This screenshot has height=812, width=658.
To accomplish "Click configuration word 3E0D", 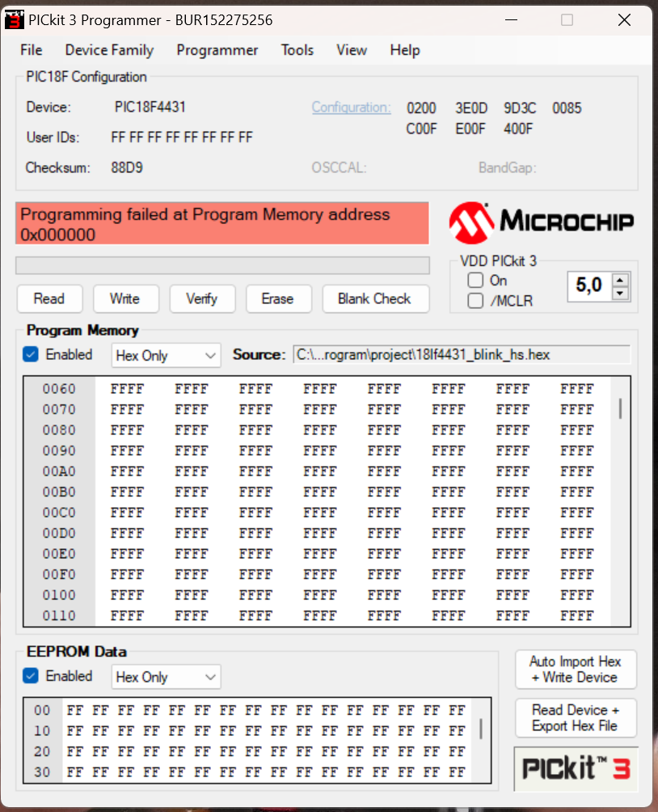I will (x=471, y=108).
